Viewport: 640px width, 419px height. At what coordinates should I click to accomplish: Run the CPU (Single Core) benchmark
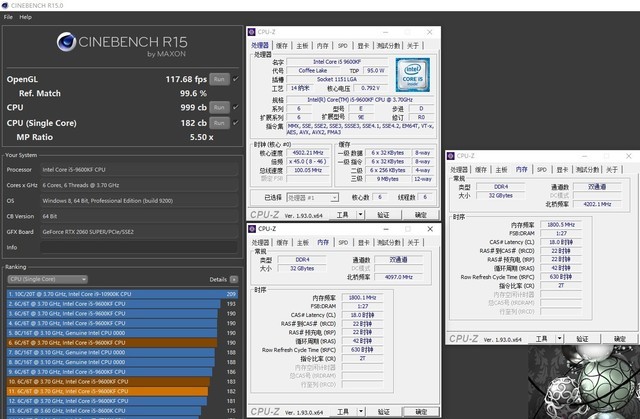(x=219, y=123)
